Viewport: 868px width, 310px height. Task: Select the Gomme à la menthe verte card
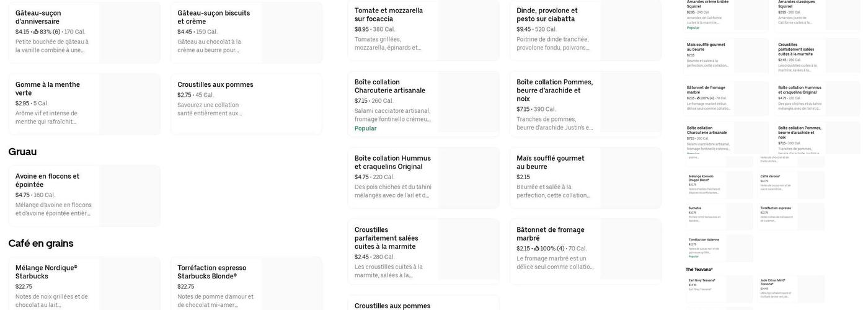coord(84,104)
